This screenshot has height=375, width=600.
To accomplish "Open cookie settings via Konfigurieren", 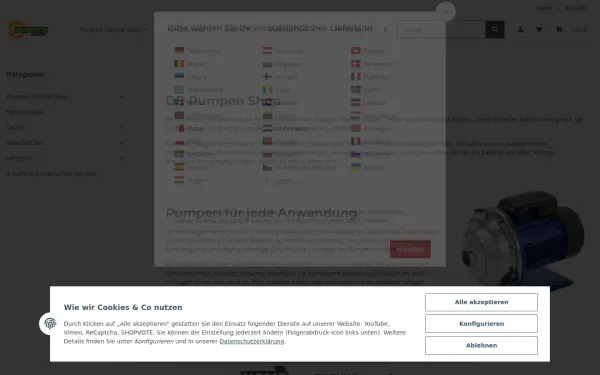I will point(481,324).
